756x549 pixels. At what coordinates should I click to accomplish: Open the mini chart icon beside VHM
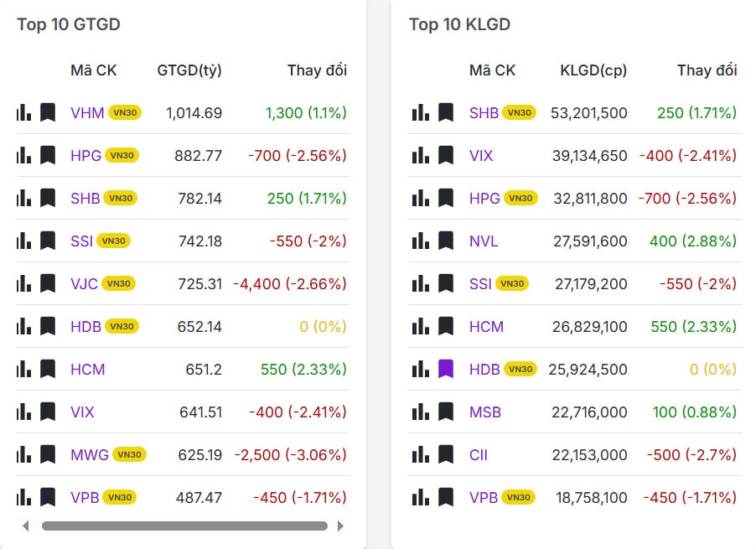point(23,111)
